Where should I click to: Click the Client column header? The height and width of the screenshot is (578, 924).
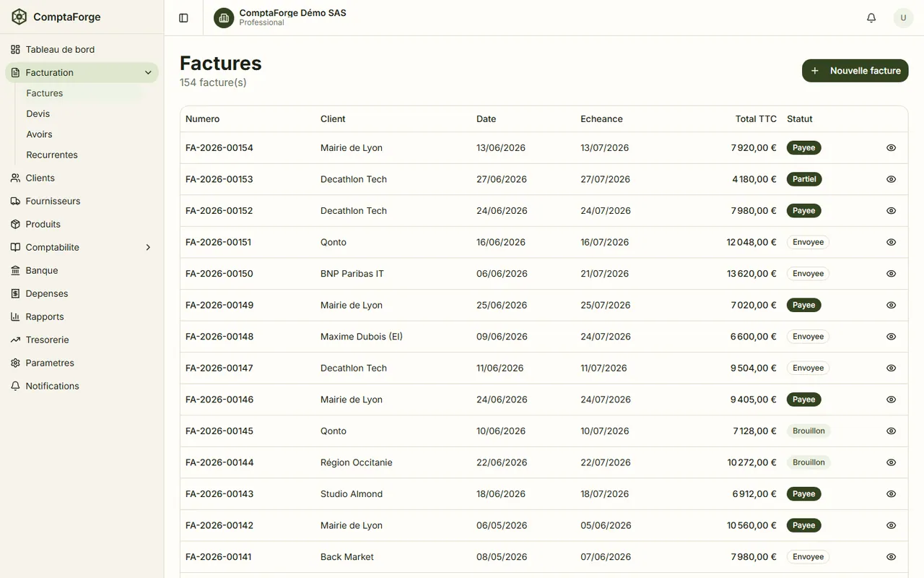click(333, 119)
